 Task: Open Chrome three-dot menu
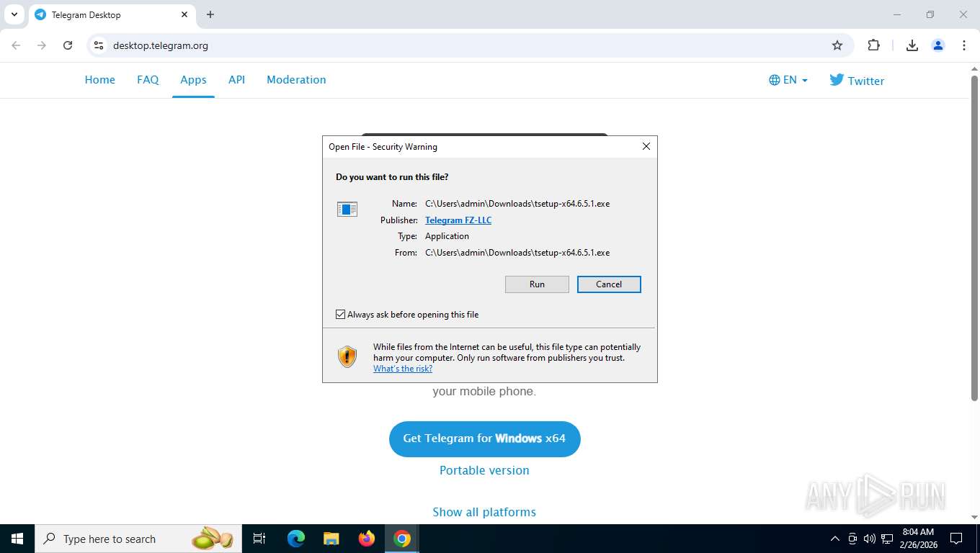(x=964, y=45)
